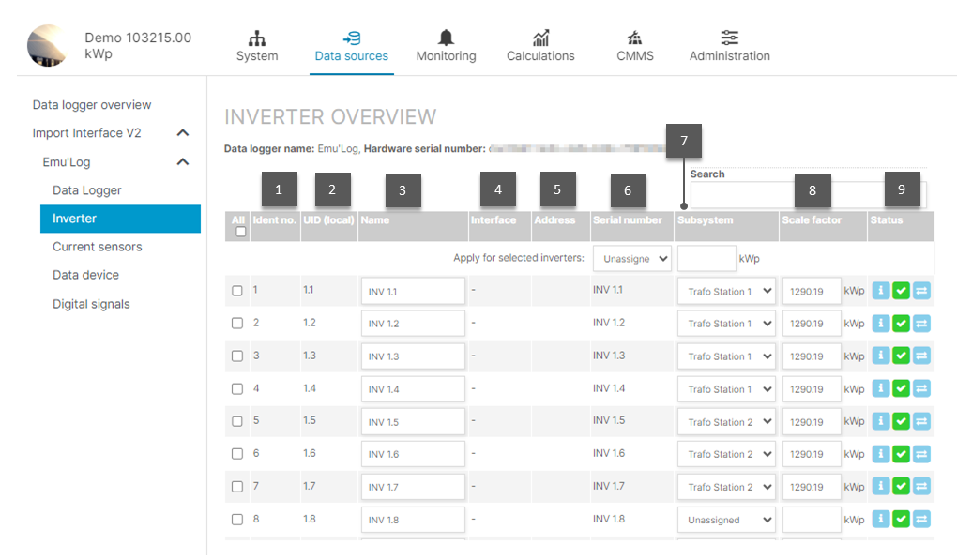Open the CMMS section via the factory icon
Screen dimensions: 957x560
pos(634,39)
